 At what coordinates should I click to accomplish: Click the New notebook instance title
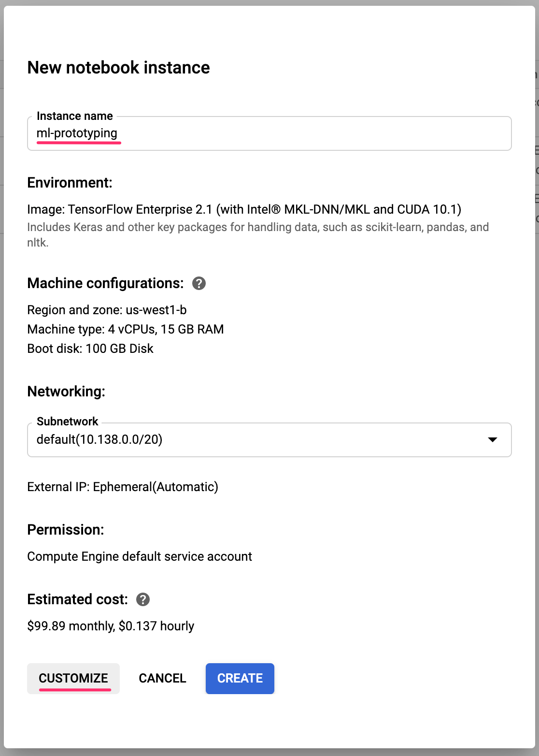(x=118, y=68)
